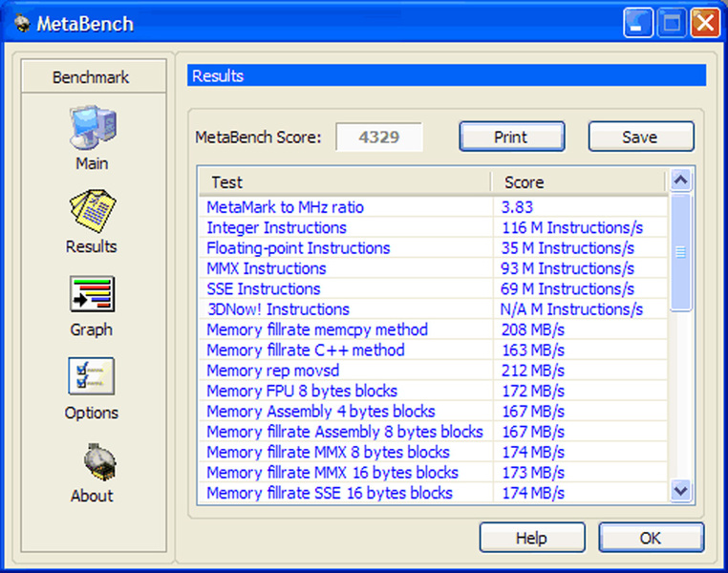728x573 pixels.
Task: Click the results list scroll down arrow
Action: 680,491
